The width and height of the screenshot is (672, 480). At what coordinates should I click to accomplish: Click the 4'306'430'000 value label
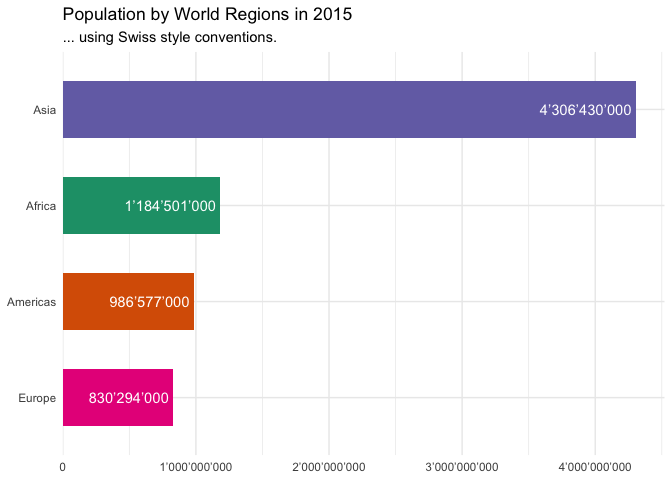tap(585, 110)
